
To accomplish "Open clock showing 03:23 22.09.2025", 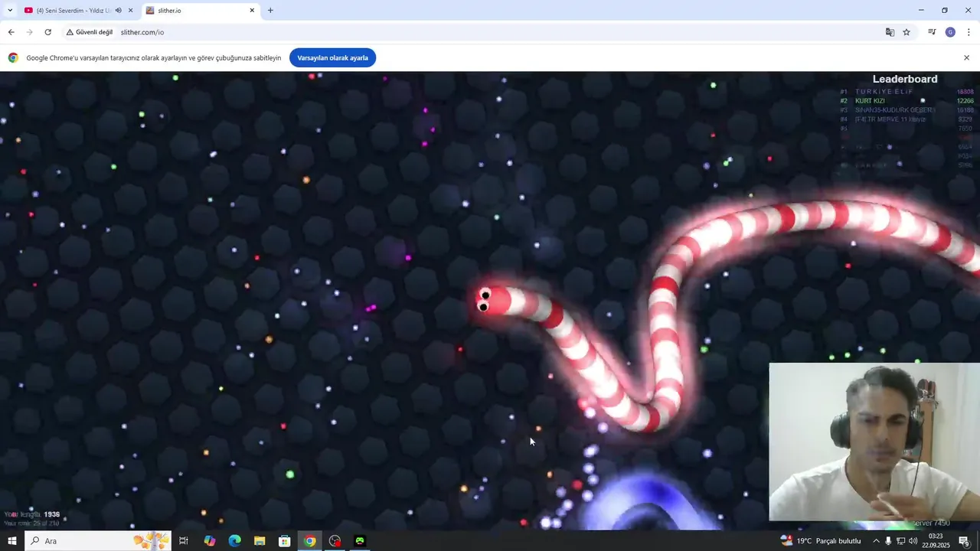I will coord(936,541).
